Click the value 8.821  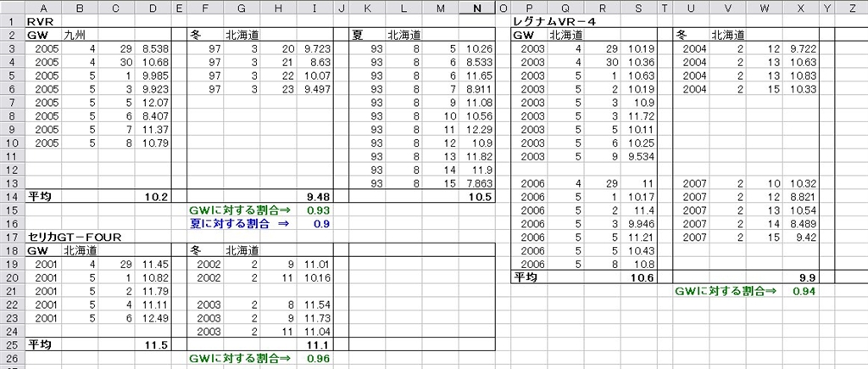point(803,196)
